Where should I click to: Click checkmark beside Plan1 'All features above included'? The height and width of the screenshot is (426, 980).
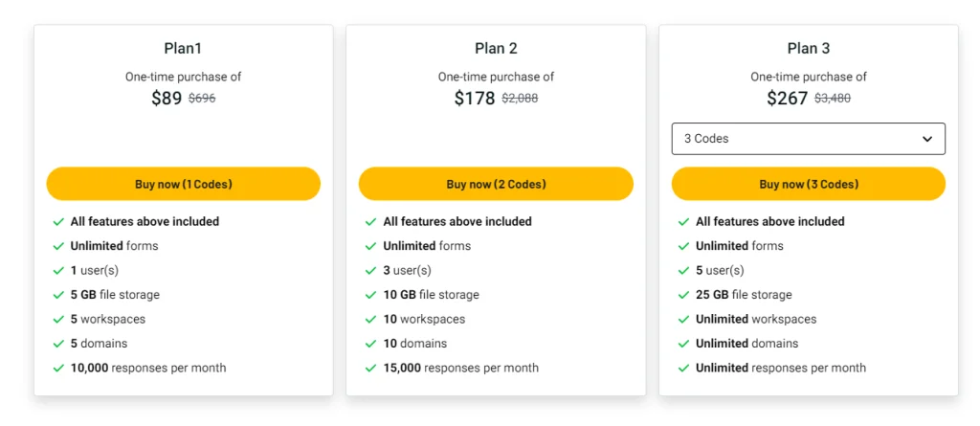pos(58,222)
